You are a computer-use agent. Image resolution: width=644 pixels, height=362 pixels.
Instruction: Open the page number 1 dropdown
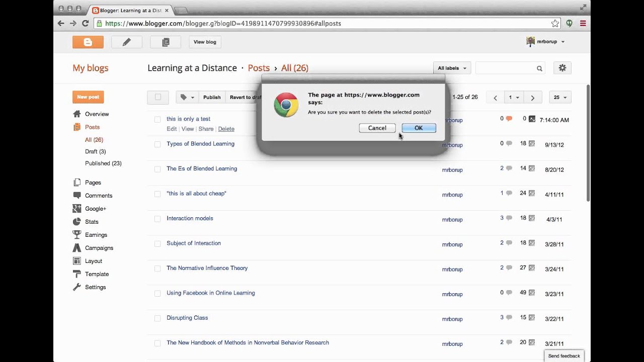(x=513, y=98)
